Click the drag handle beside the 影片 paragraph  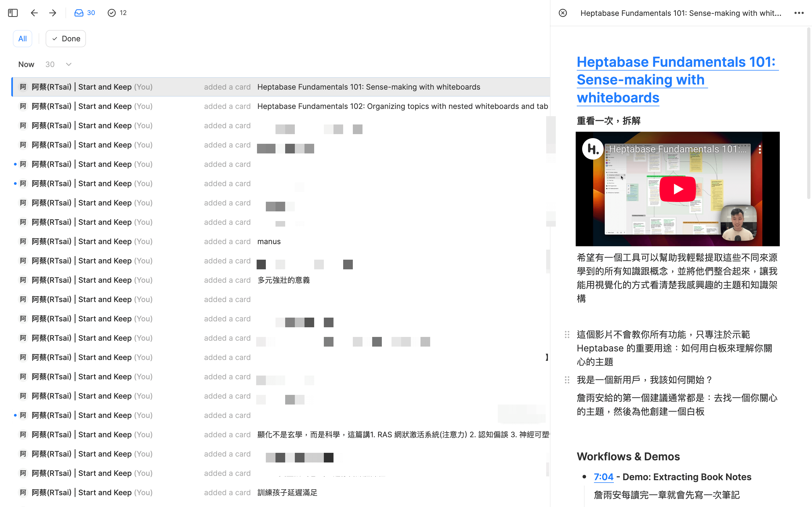point(567,334)
